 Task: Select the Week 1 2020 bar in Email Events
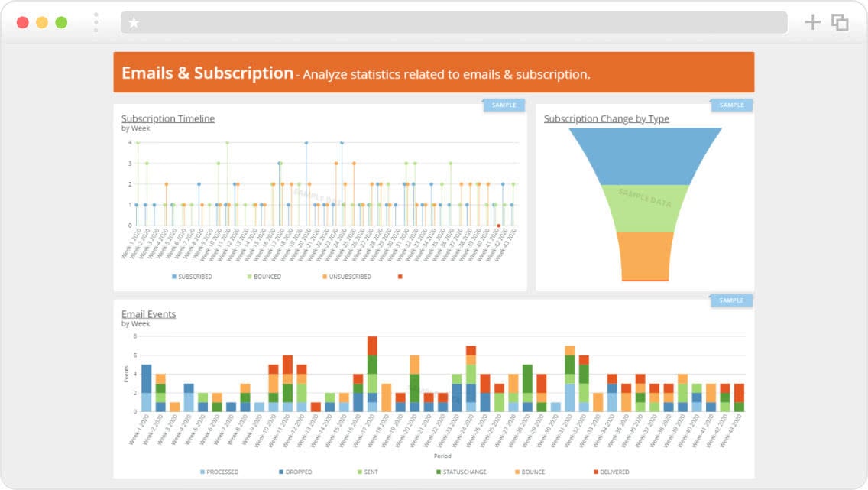tap(146, 388)
